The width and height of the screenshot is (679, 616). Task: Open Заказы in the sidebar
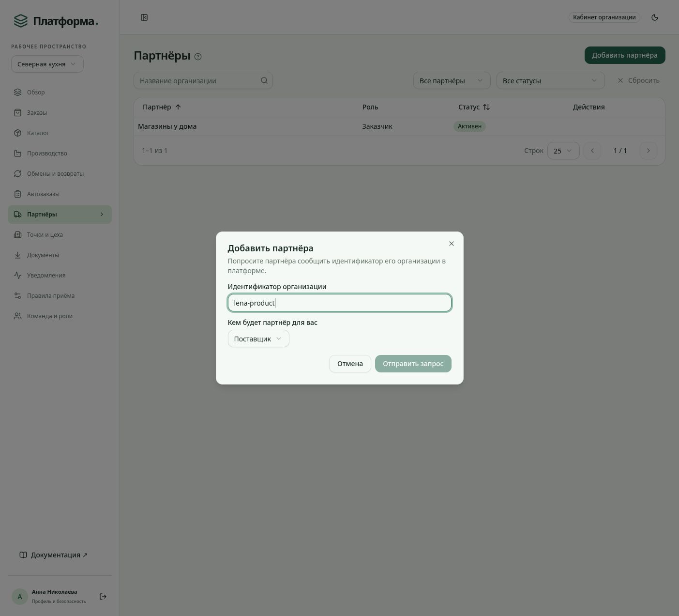click(60, 112)
